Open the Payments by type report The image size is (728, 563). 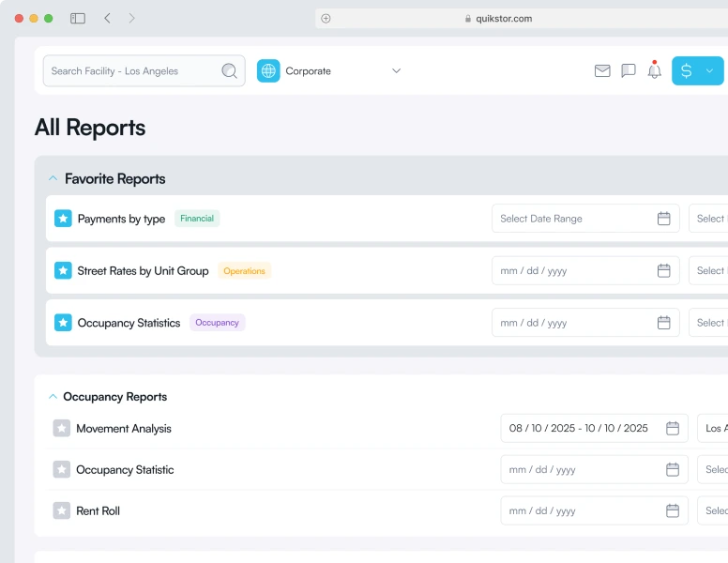point(121,219)
